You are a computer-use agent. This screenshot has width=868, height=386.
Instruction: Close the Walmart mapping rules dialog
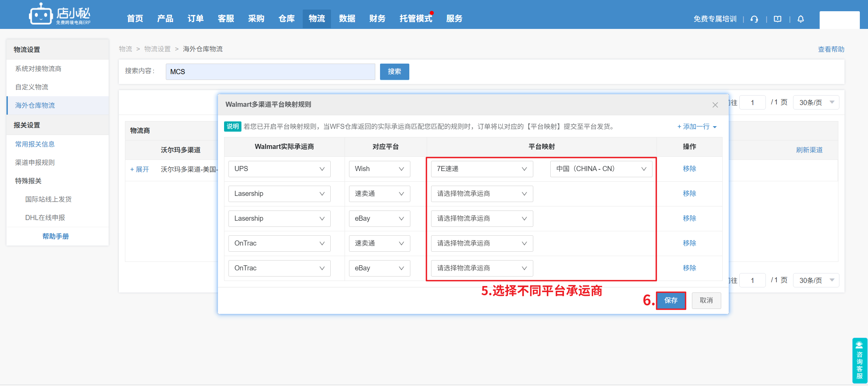[x=715, y=105]
